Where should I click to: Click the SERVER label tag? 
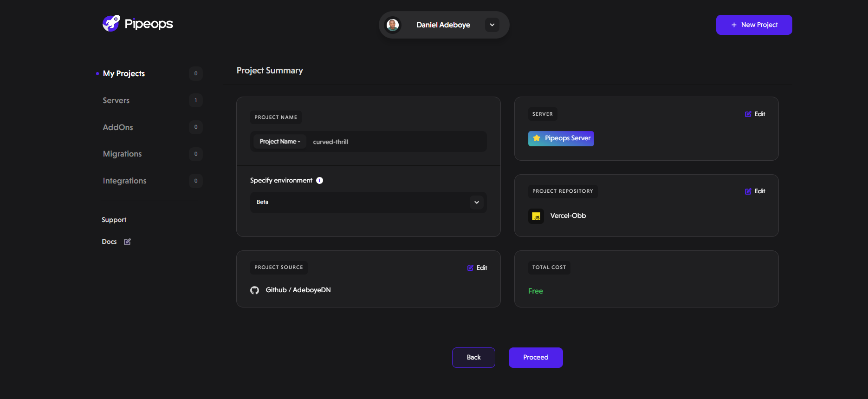coord(543,114)
